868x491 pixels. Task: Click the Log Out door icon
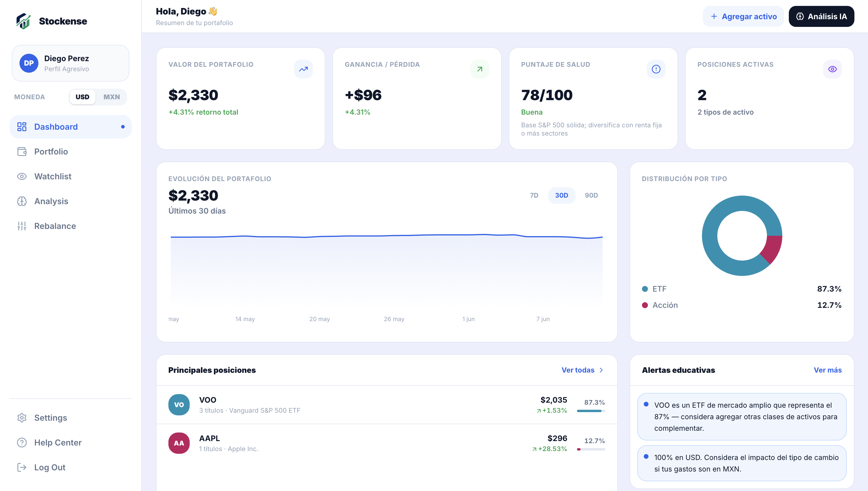[22, 467]
